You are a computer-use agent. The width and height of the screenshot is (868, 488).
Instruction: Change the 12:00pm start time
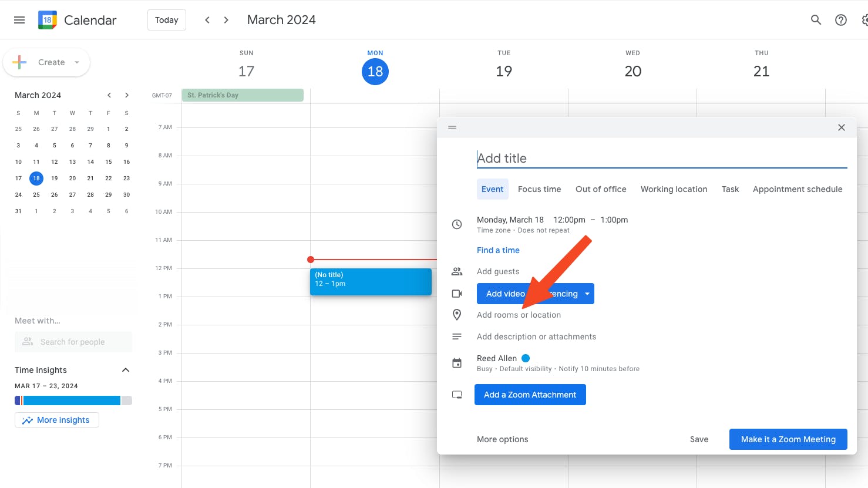click(570, 220)
